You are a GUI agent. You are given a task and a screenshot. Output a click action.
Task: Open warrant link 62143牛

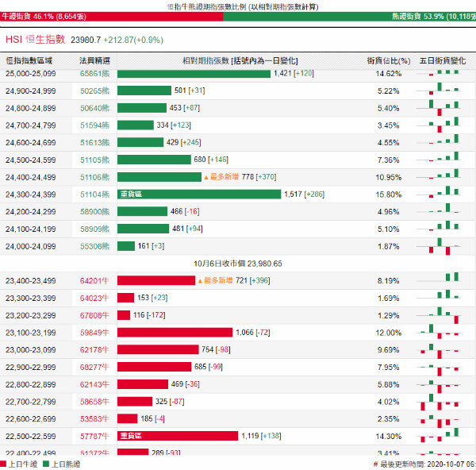94,384
